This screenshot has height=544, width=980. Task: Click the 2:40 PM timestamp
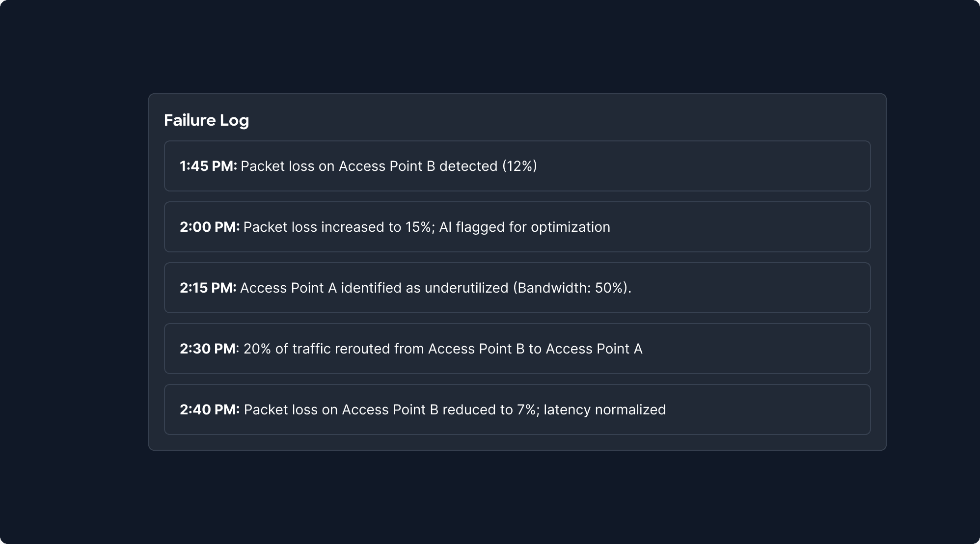coord(210,410)
